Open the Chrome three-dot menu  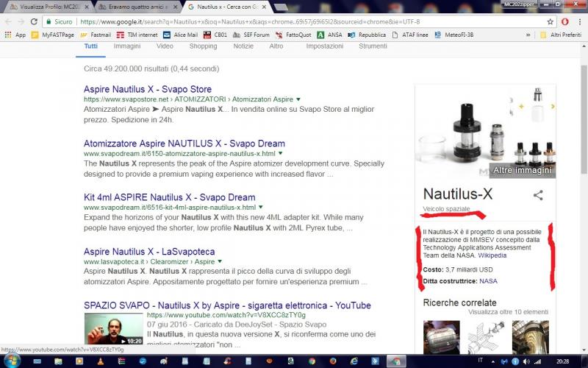580,22
